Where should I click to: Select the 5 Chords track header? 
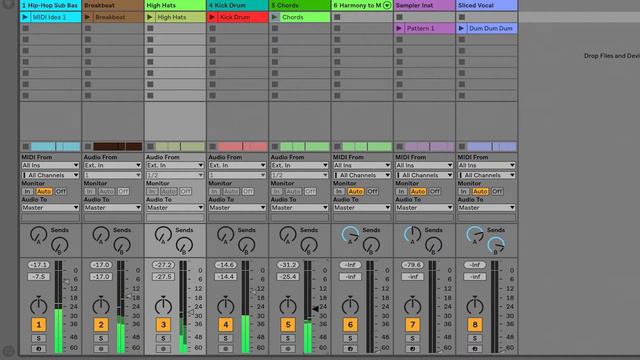tap(300, 5)
